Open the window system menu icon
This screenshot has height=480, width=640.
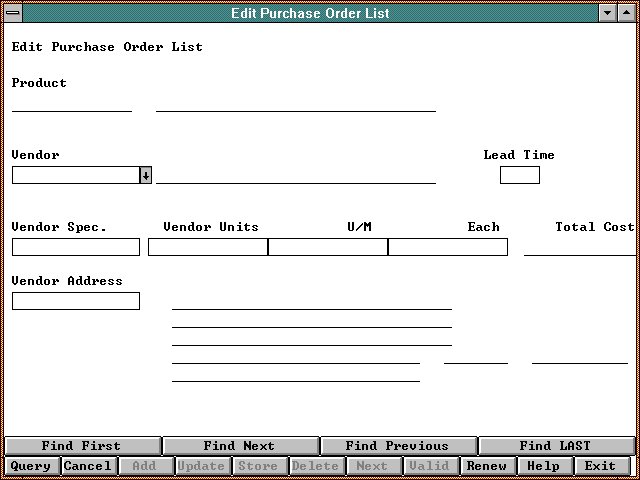12,13
